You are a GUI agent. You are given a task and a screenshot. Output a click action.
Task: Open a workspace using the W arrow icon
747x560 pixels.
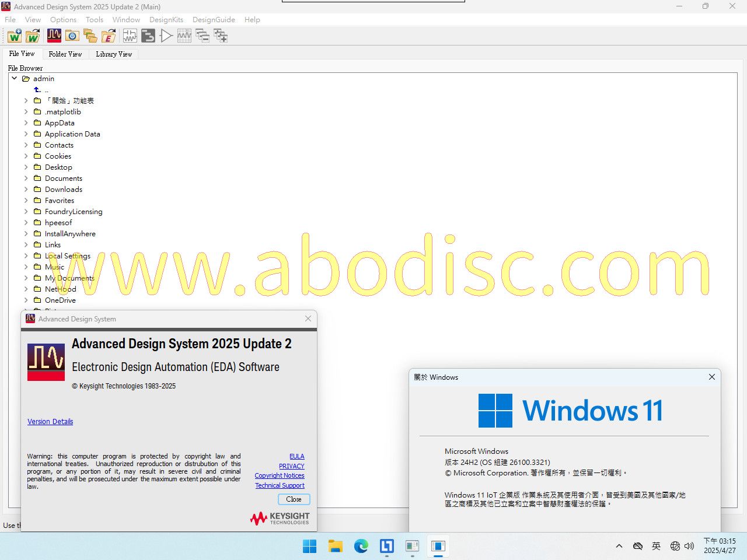tap(33, 36)
